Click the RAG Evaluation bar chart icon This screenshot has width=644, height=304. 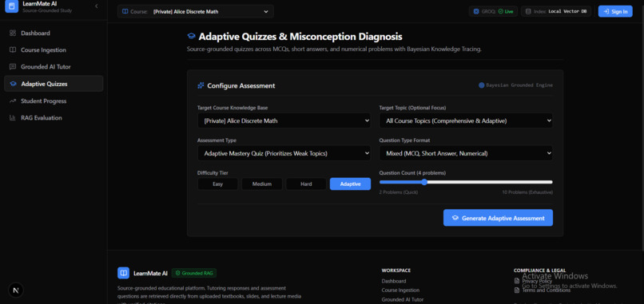13,118
